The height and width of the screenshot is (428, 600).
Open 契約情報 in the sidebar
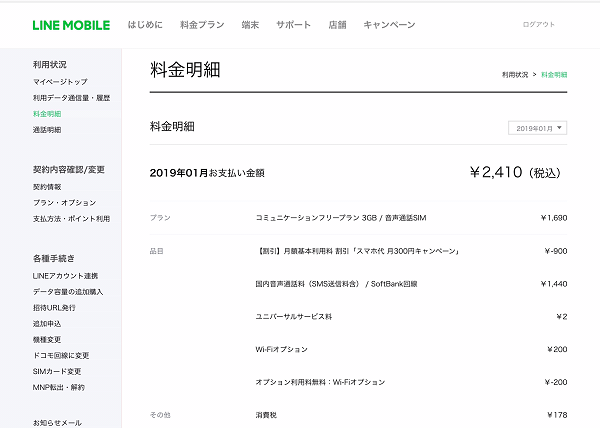click(47, 187)
